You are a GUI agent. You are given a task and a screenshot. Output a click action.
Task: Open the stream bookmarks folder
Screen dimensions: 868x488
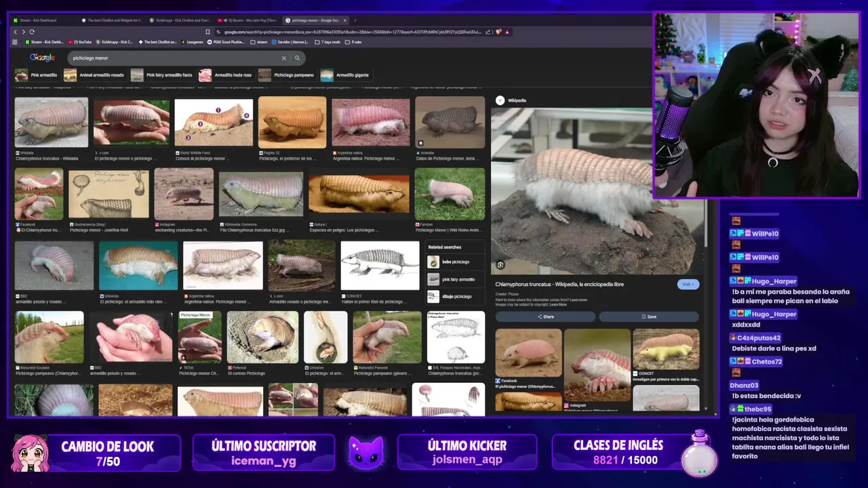pos(259,42)
